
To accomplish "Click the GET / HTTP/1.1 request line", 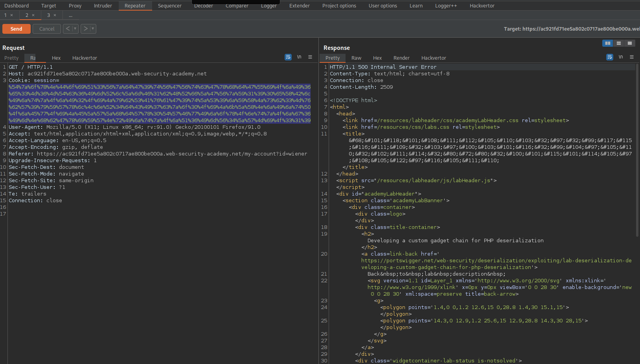I will tap(31, 67).
